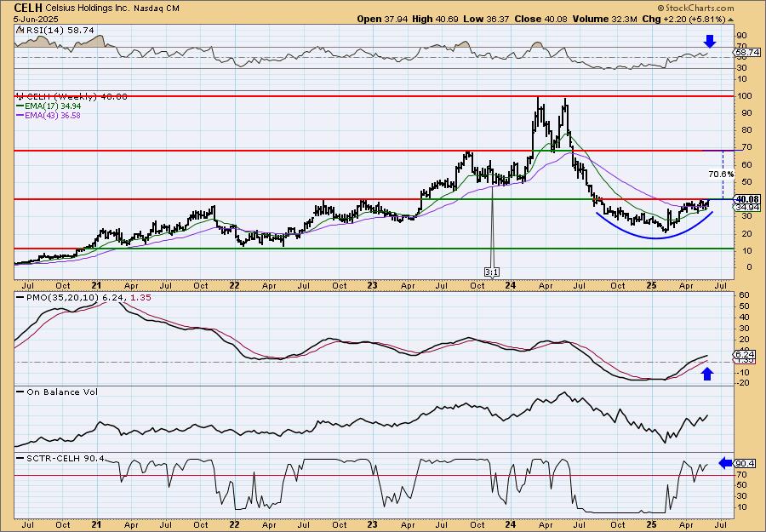Image resolution: width=766 pixels, height=532 pixels.
Task: Click the green EMA(17) 34.94 legend entry
Action: [x=49, y=106]
